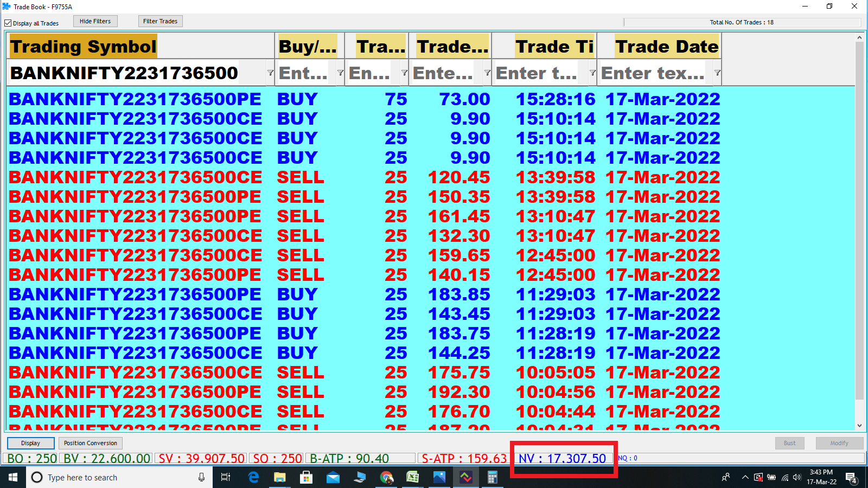Open Task View from the taskbar
Image resolution: width=868 pixels, height=488 pixels.
coord(226,477)
